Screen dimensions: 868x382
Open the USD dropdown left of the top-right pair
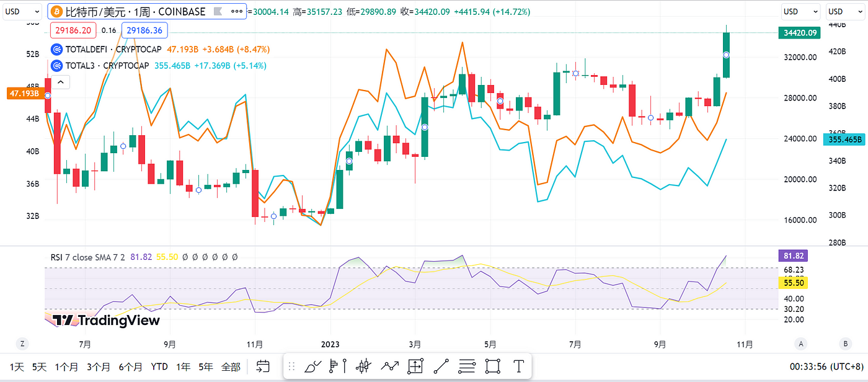(800, 12)
